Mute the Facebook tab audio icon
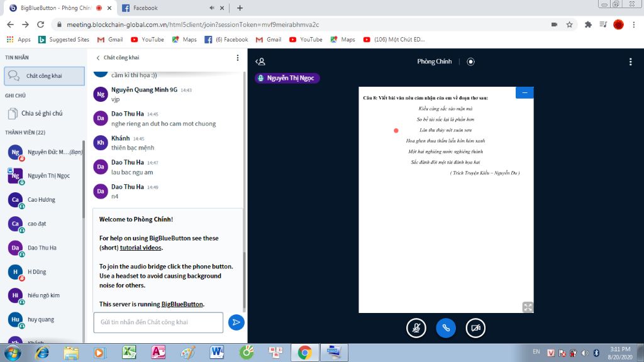The image size is (644, 362). (x=211, y=8)
